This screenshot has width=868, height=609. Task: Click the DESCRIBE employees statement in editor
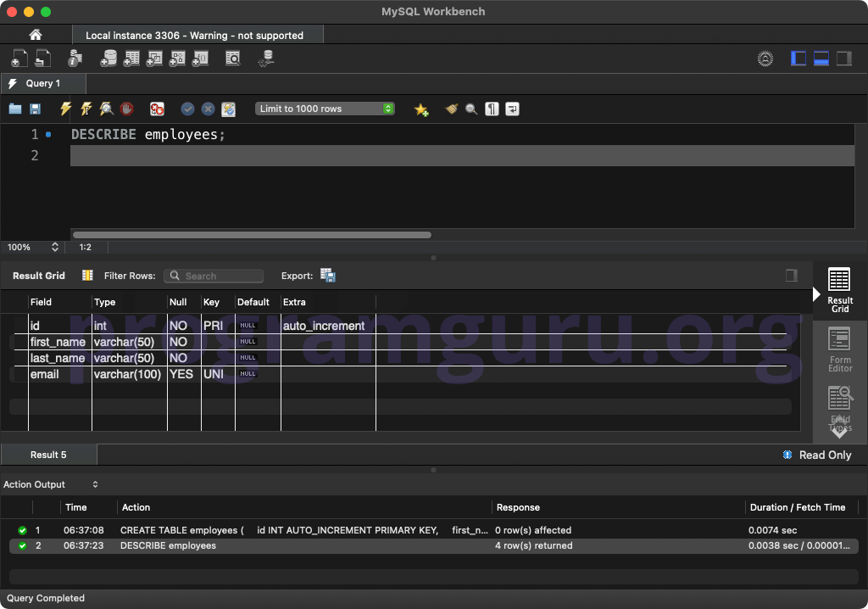click(147, 134)
